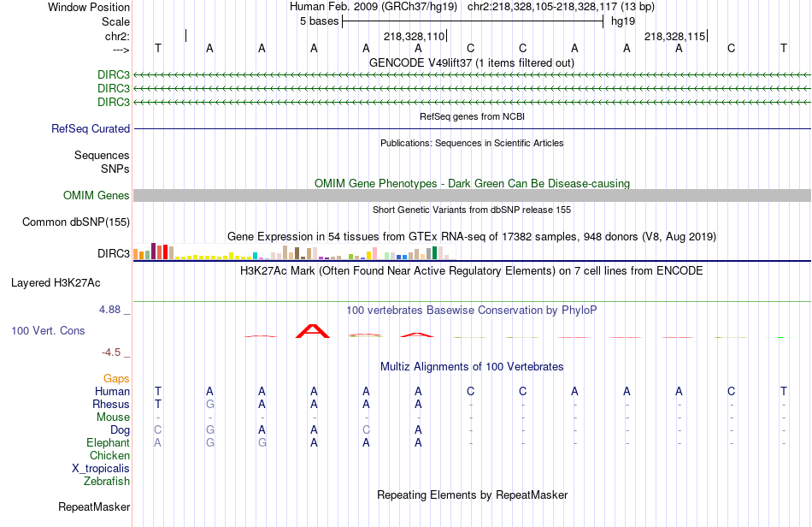Click the OMIM Genes label

point(97,195)
